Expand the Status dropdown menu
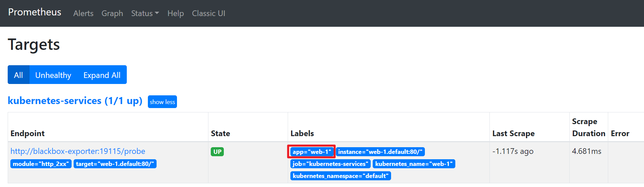 click(x=145, y=13)
